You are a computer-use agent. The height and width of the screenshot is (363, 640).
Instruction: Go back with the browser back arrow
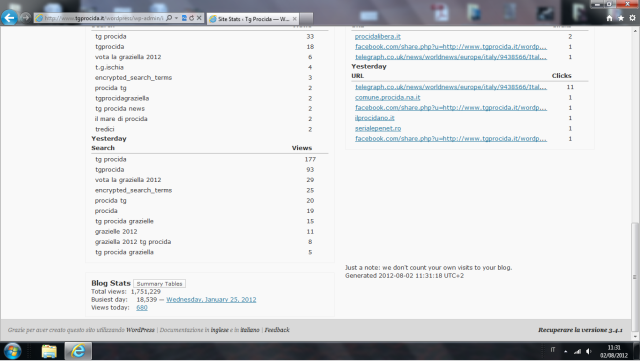[9, 18]
